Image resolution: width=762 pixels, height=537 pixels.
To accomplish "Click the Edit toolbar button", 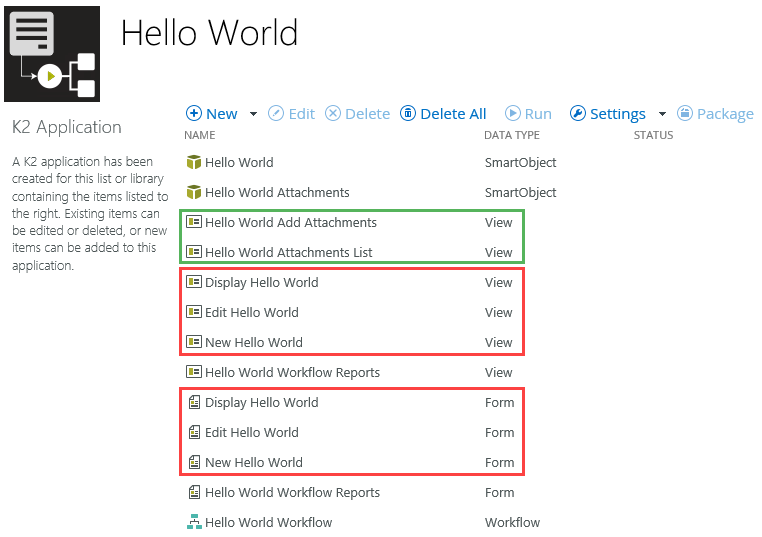I will point(291,114).
